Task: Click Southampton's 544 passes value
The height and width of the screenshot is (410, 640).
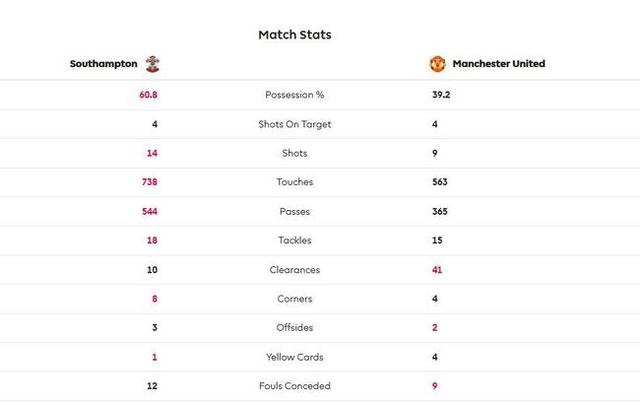Action: [149, 211]
